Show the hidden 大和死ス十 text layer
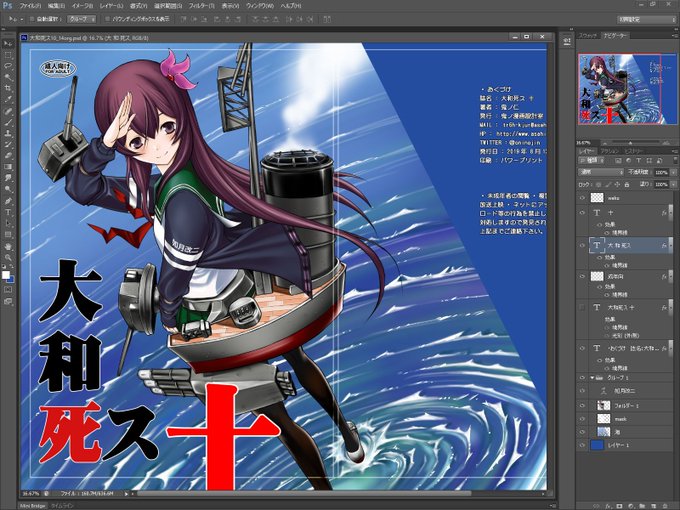 [x=582, y=307]
